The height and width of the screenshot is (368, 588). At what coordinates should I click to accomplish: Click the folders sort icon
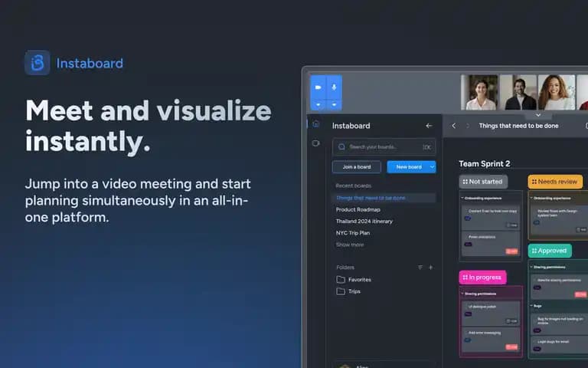point(420,268)
